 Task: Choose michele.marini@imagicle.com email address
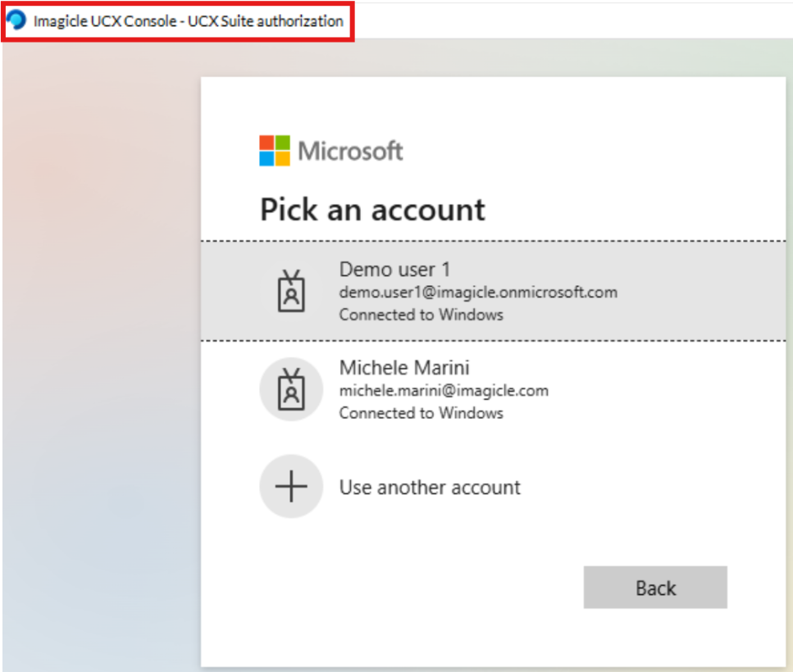(444, 391)
